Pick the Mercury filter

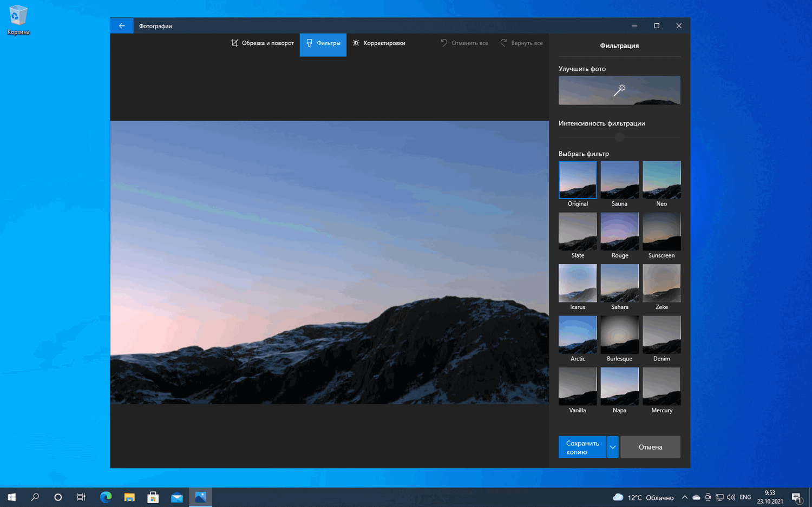(x=662, y=386)
